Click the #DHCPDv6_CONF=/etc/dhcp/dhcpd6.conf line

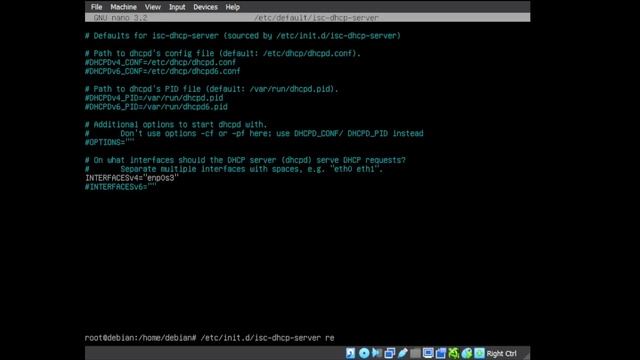(162, 71)
